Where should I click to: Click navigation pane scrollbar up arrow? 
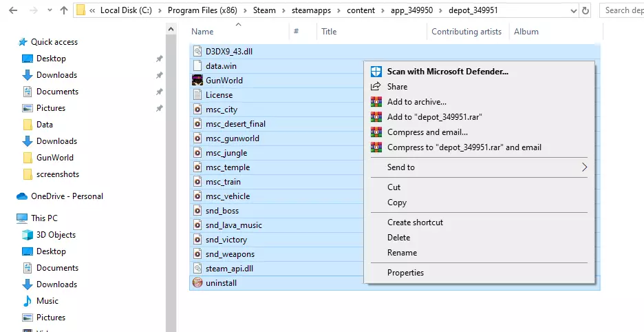click(x=171, y=29)
